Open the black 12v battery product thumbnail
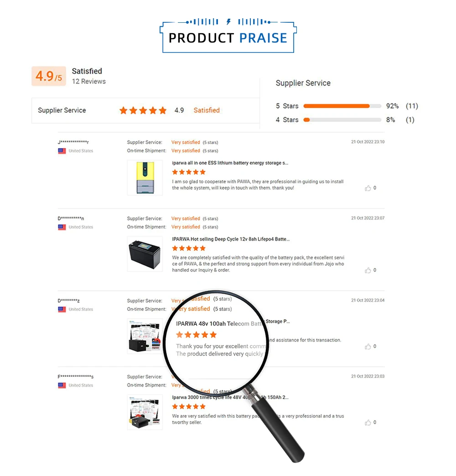 [x=145, y=254]
